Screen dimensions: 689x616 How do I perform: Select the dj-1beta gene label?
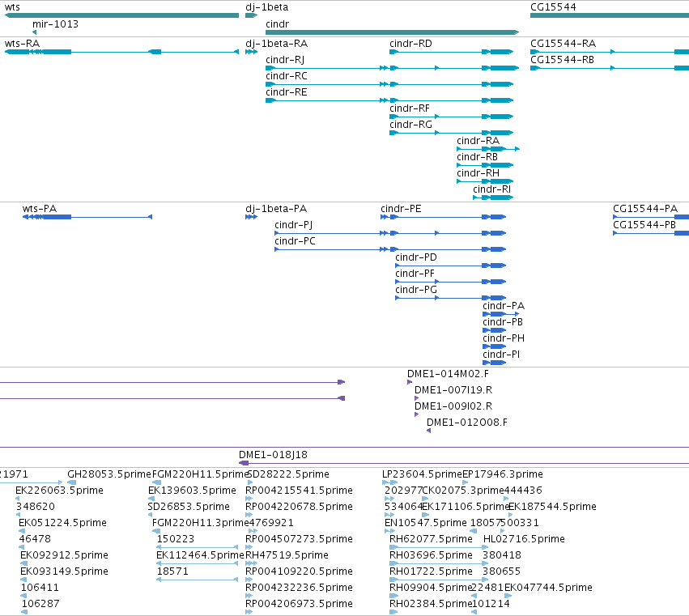pos(266,7)
